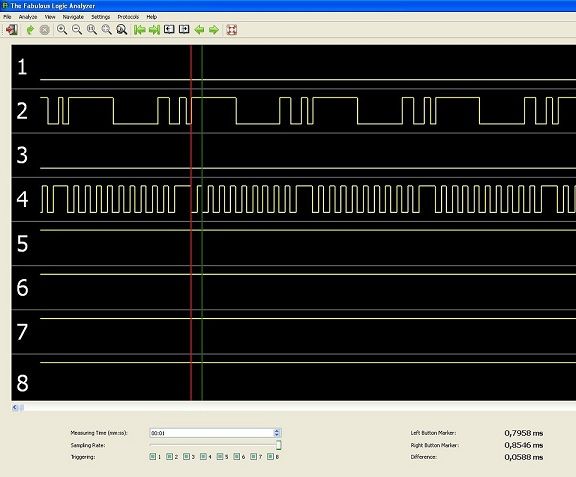This screenshot has width=576, height=477.
Task: Open the Analyze menu
Action: click(28, 17)
